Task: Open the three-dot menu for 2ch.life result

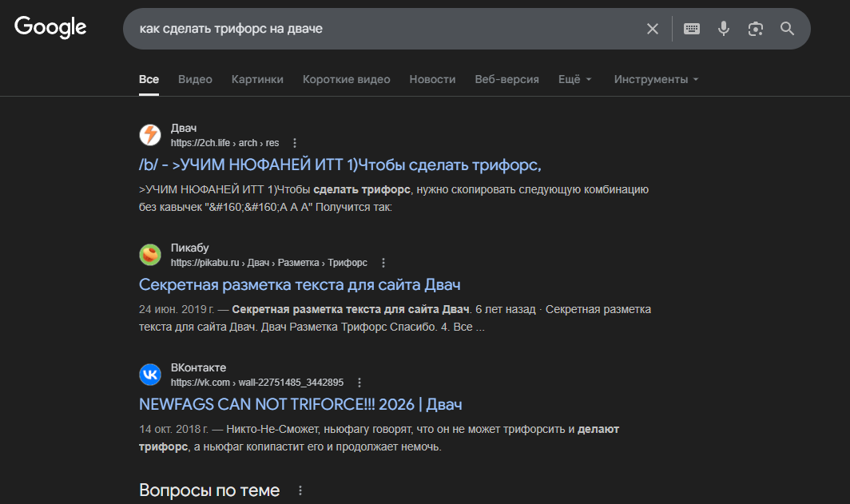Action: pyautogui.click(x=295, y=143)
